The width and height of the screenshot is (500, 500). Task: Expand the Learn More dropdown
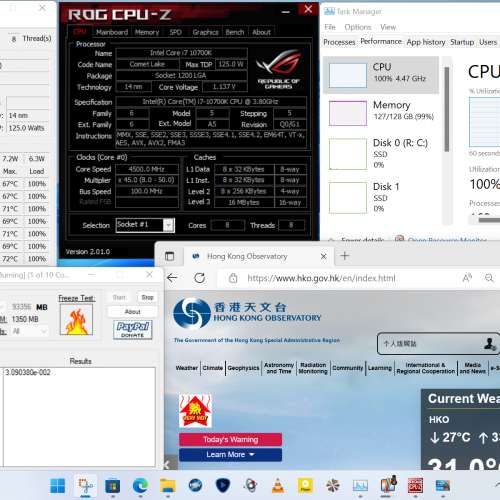pos(230,455)
